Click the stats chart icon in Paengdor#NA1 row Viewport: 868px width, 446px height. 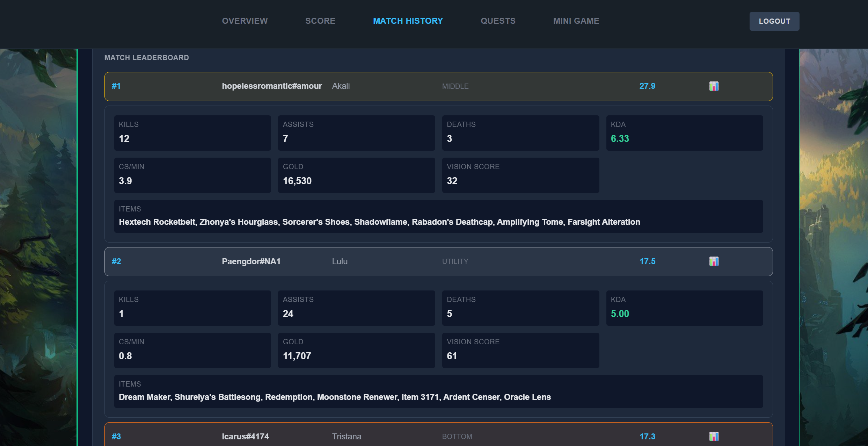(x=714, y=261)
